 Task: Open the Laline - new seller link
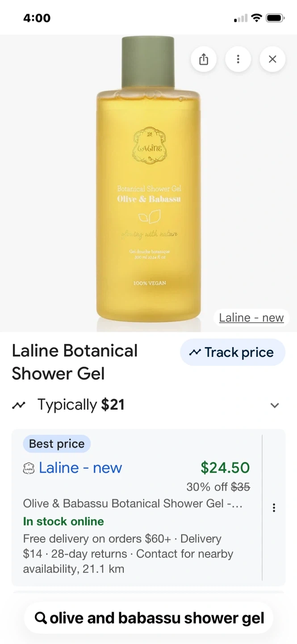[80, 468]
